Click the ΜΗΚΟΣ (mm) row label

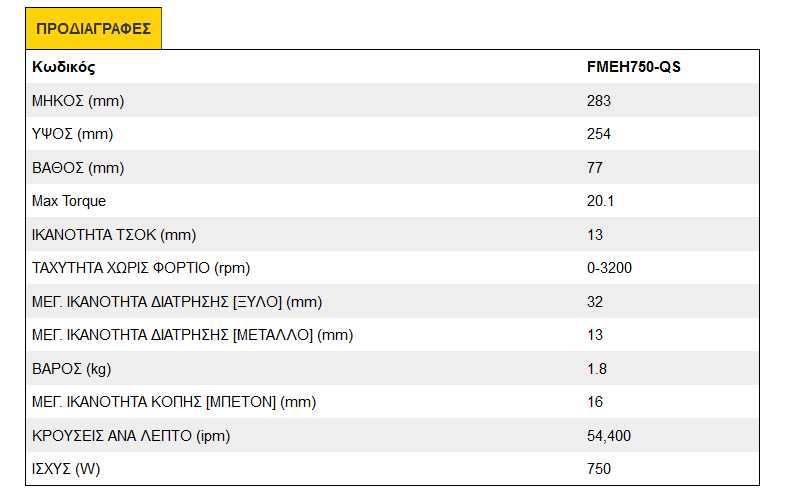pyautogui.click(x=78, y=101)
